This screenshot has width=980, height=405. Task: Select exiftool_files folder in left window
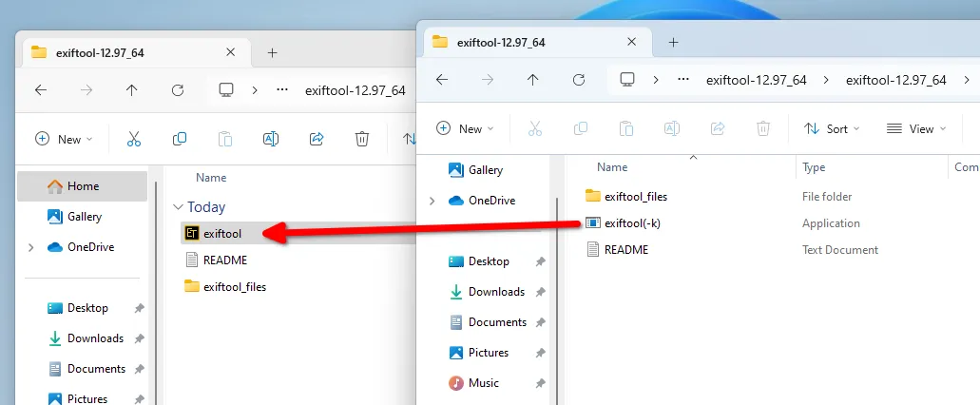pyautogui.click(x=225, y=287)
